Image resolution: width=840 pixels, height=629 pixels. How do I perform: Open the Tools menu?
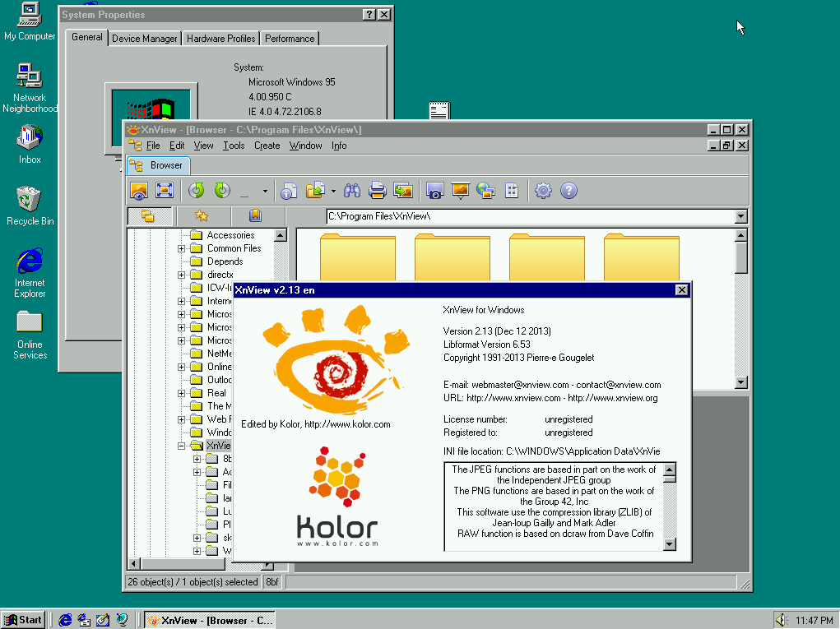tap(234, 146)
